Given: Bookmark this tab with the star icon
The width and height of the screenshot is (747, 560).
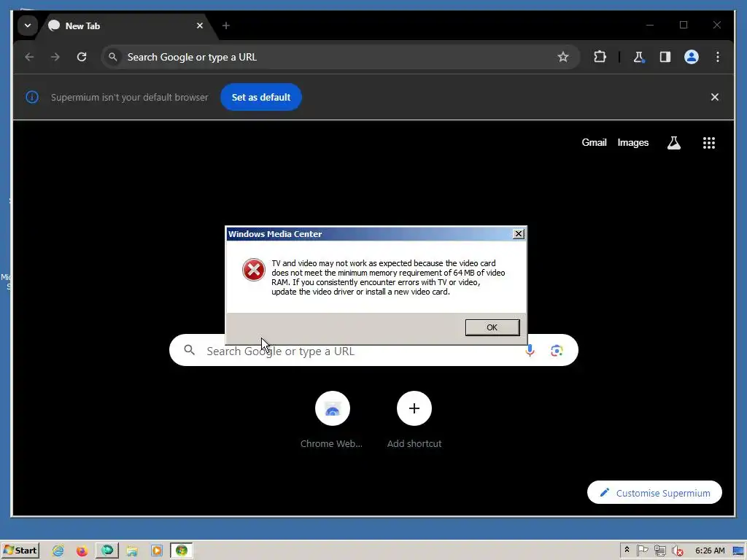Looking at the screenshot, I should tap(563, 57).
